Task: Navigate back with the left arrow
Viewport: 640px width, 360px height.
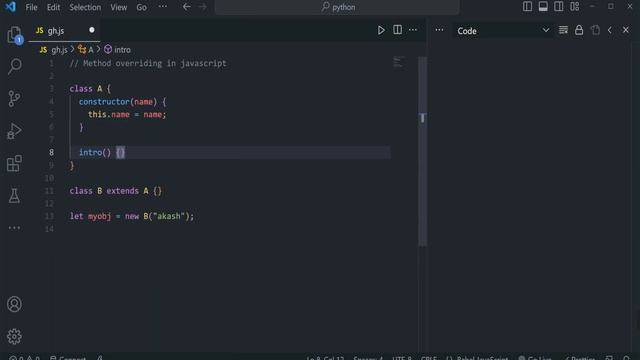Action: 187,7
